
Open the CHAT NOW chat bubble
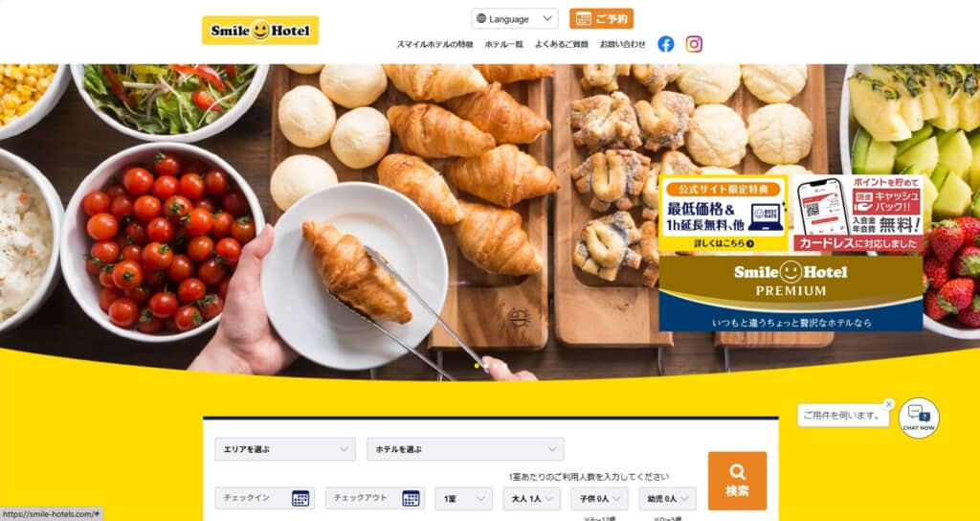(x=919, y=418)
